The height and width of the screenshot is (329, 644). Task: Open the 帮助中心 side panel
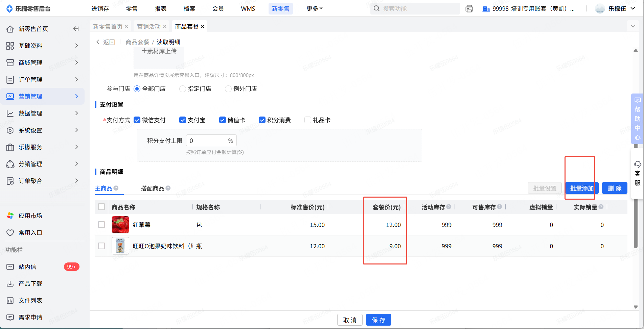[637, 119]
